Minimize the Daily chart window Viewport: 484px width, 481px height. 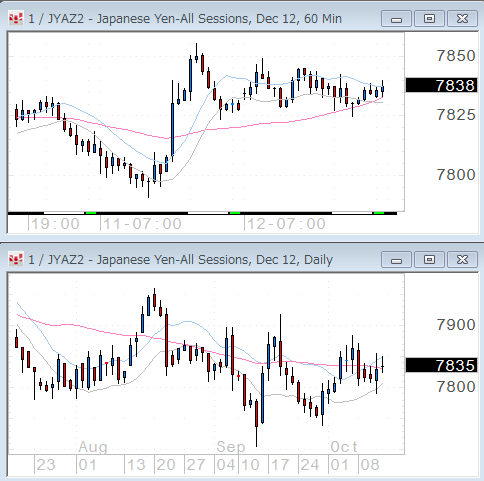[396, 260]
